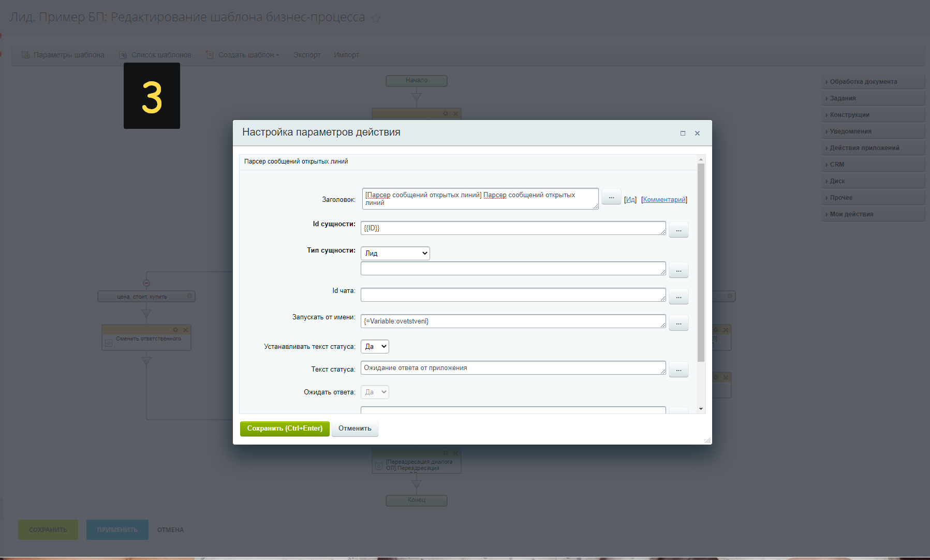The image size is (930, 560).
Task: Delete the Сменить ответственного activity with its X icon
Action: point(185,330)
